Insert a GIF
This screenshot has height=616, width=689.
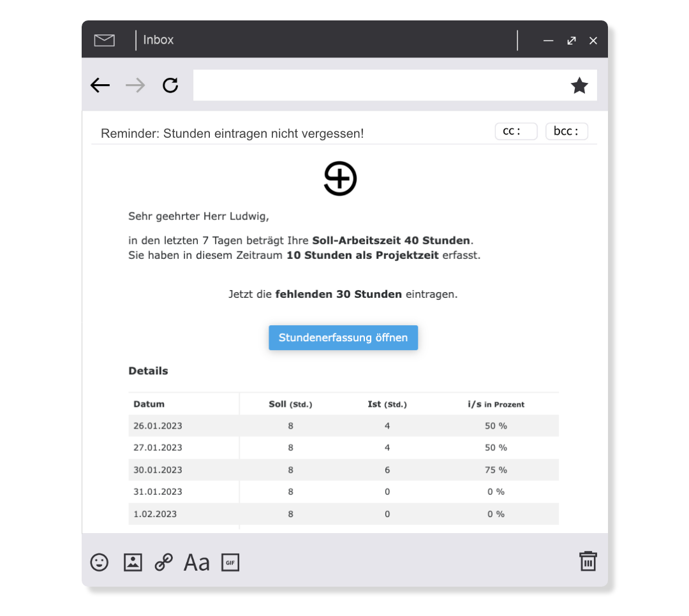[230, 562]
